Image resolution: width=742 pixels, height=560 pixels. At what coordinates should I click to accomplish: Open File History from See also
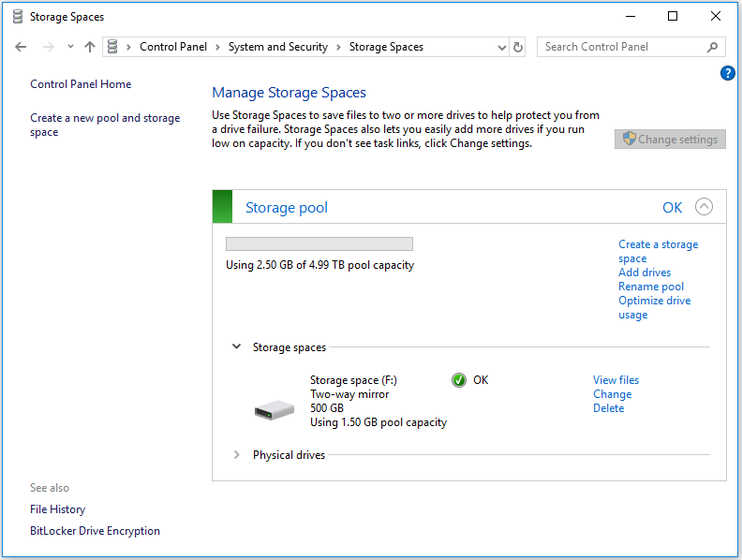point(58,509)
